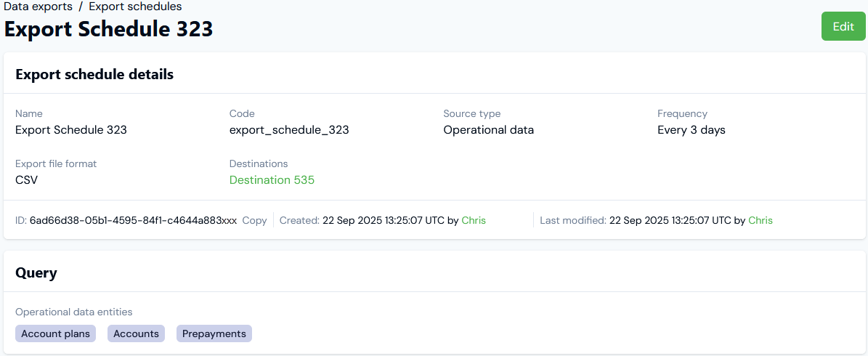Click the Query section heading
Viewport: 868px width, 356px height.
pos(36,273)
